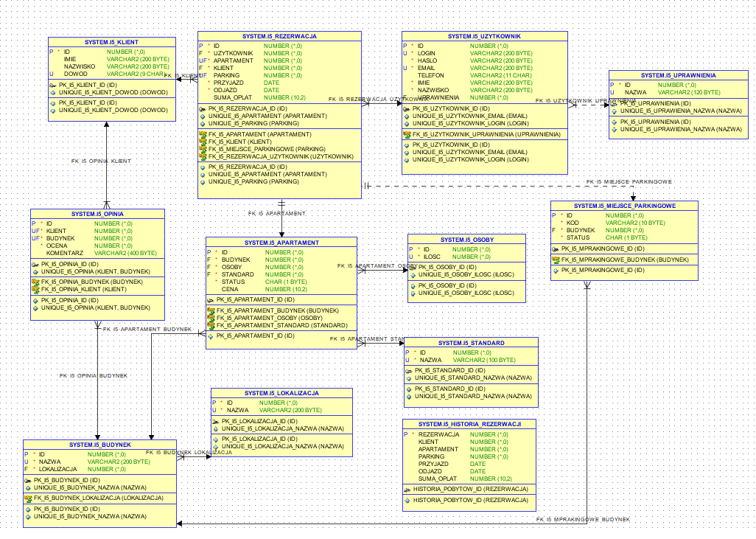Select the SYSTEM.I5_HISTORIA_REZERWACJI table header
Screen dimensions: 756x539
[470, 425]
